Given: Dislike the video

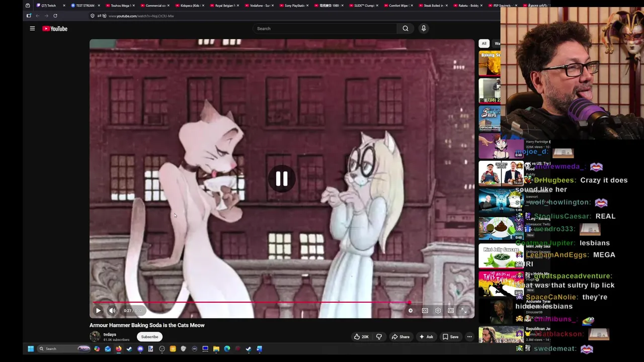Looking at the screenshot, I should coord(379,337).
